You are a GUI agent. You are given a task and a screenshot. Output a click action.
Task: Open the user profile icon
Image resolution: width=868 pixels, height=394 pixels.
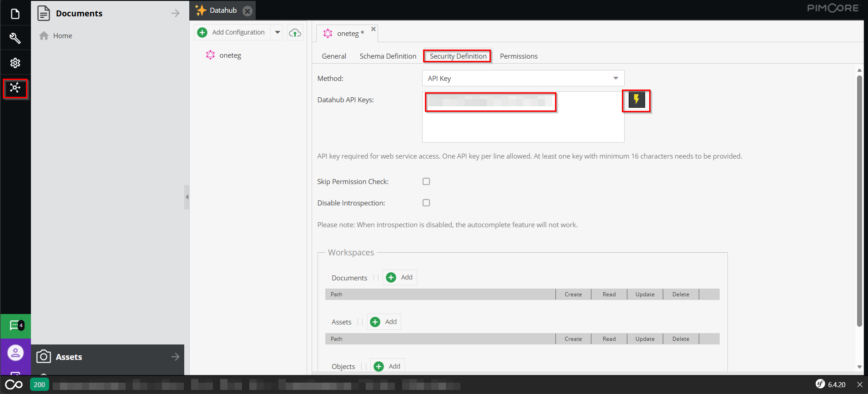point(15,353)
